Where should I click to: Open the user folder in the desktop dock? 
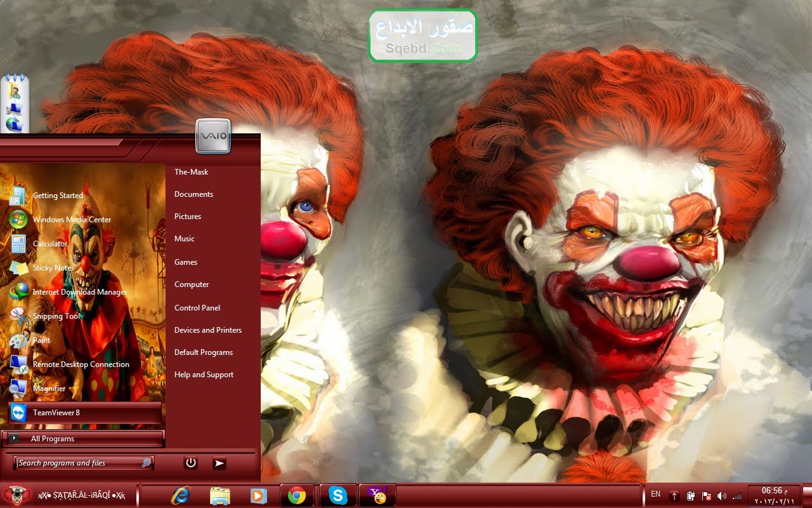15,90
